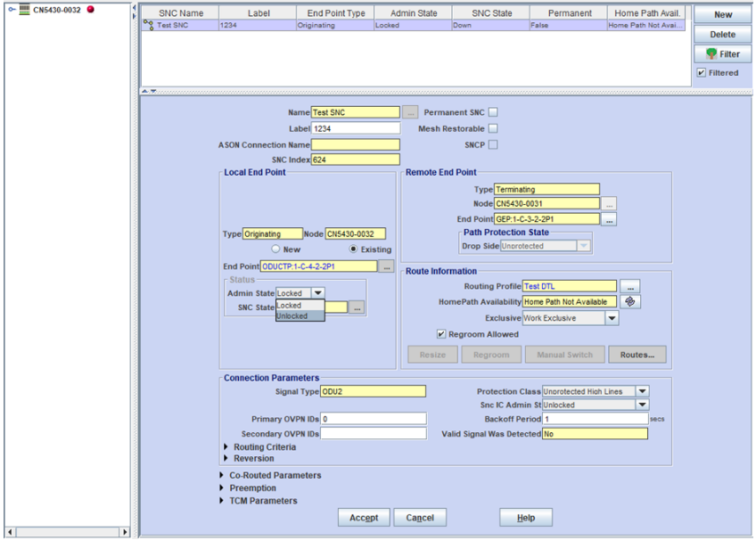
Task: Select the New end point radio button
Action: coord(275,249)
